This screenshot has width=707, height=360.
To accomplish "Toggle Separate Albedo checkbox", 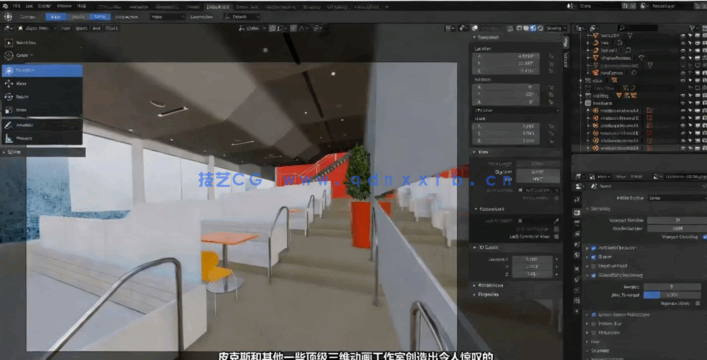I will pos(698,303).
